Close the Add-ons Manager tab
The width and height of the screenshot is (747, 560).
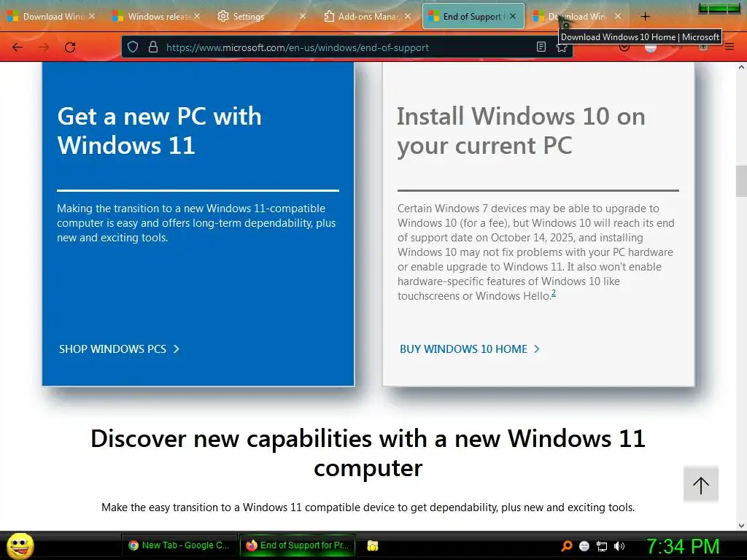[x=408, y=16]
